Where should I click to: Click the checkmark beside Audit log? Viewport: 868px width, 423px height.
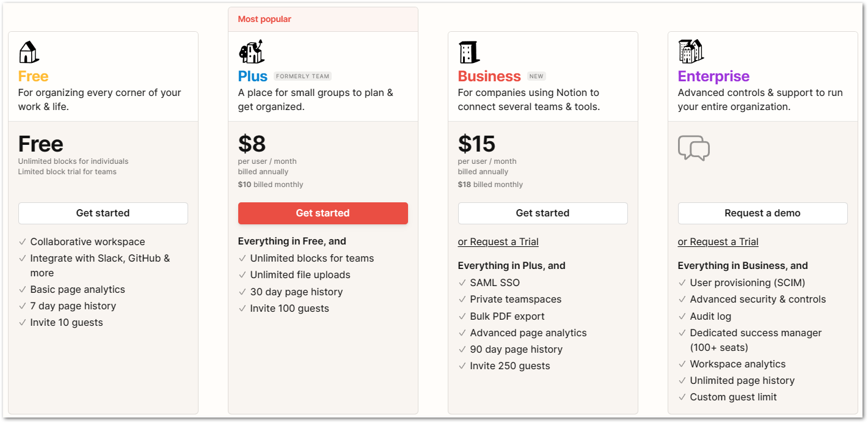tap(682, 317)
